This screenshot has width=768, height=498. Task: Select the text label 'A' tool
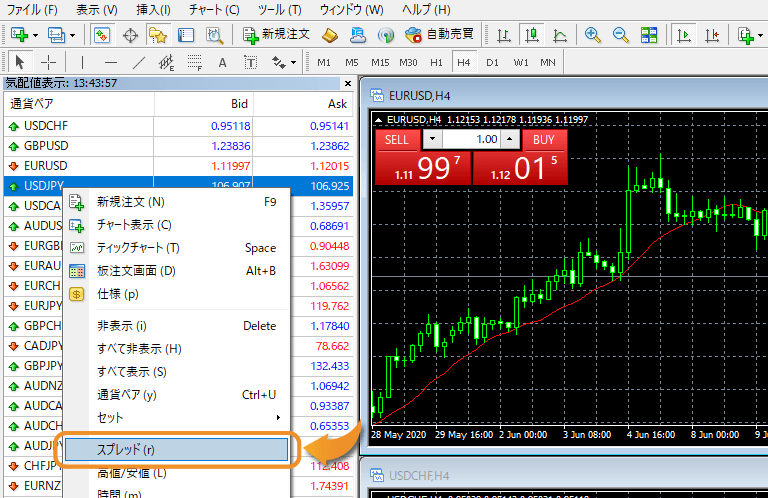222,62
